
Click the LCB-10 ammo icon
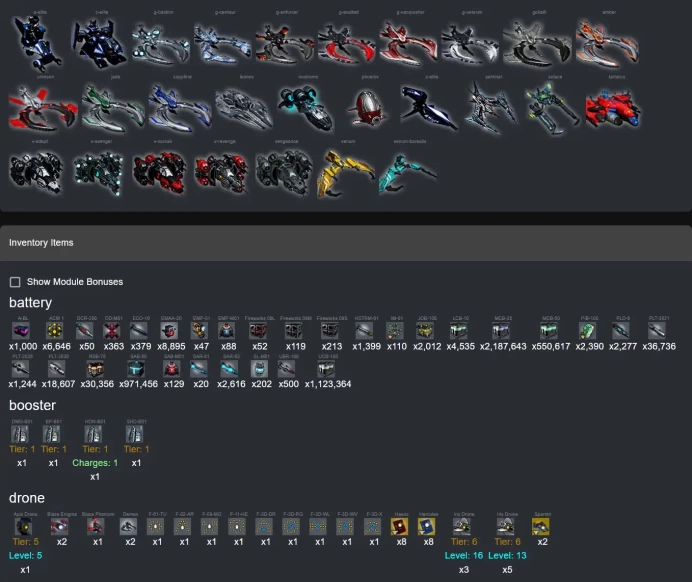coord(459,330)
